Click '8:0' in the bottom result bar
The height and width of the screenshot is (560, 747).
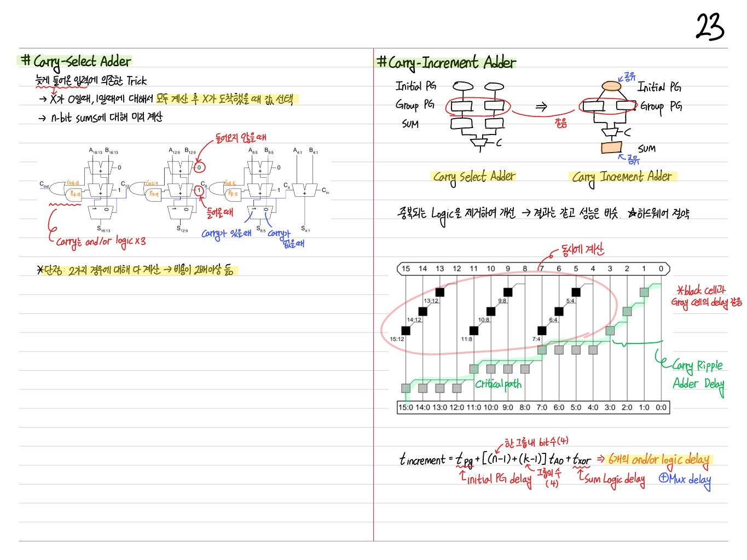pyautogui.click(x=525, y=407)
